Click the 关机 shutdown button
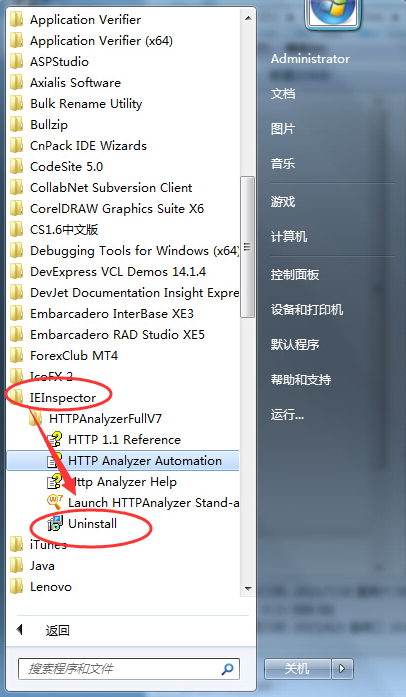Viewport: 406px width, 697px height. coord(297,668)
